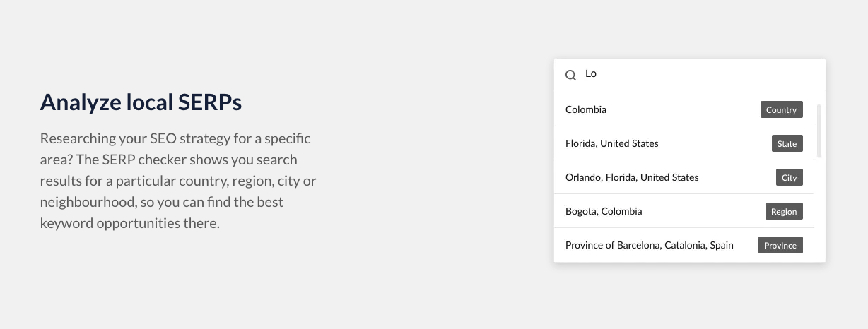
Task: Click the Country badge next to Colombia
Action: click(x=781, y=109)
